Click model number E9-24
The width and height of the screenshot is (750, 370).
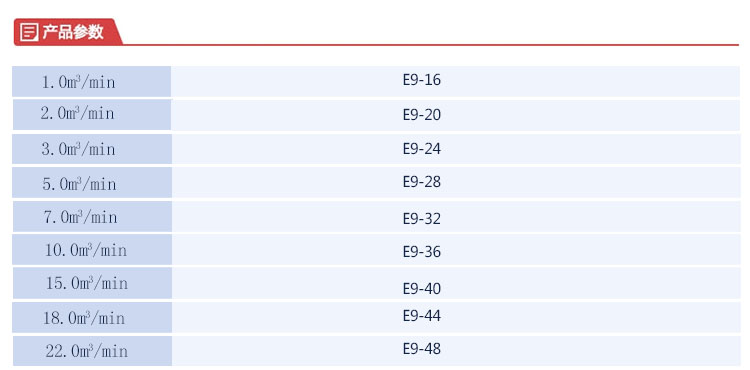click(421, 149)
